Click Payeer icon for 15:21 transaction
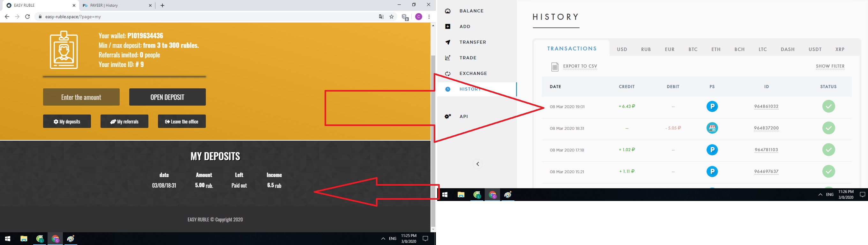The width and height of the screenshot is (868, 245). [x=712, y=172]
